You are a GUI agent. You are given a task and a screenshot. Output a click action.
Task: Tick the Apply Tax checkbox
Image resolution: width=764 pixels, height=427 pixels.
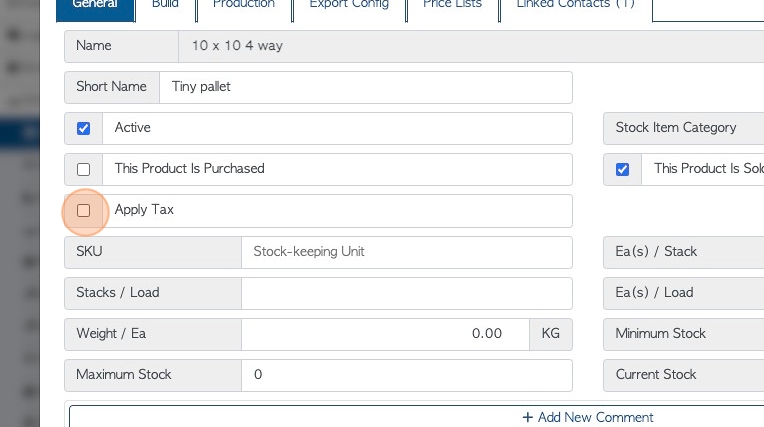[83, 211]
